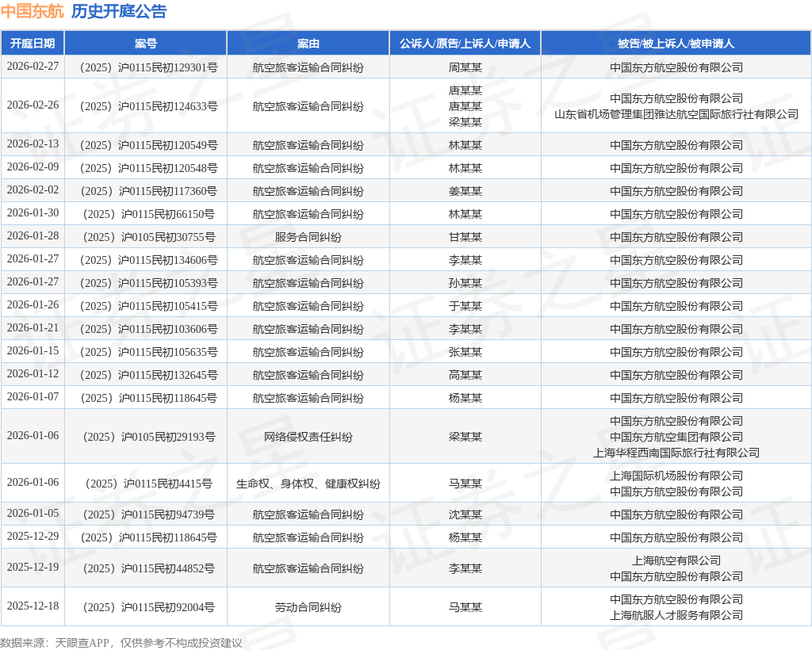Select case number （2025）沪0115民初94739号
This screenshot has height=650, width=812.
[x=146, y=515]
